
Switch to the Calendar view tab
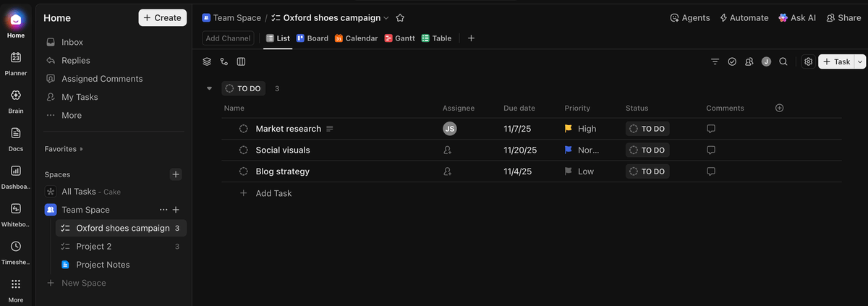(356, 38)
